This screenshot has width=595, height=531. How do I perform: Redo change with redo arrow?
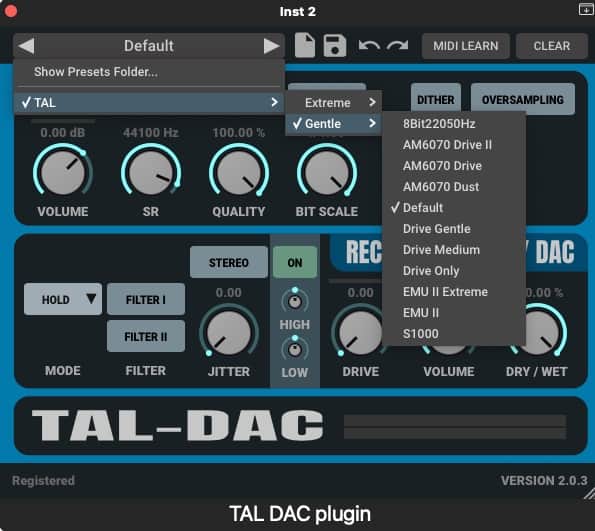point(397,46)
